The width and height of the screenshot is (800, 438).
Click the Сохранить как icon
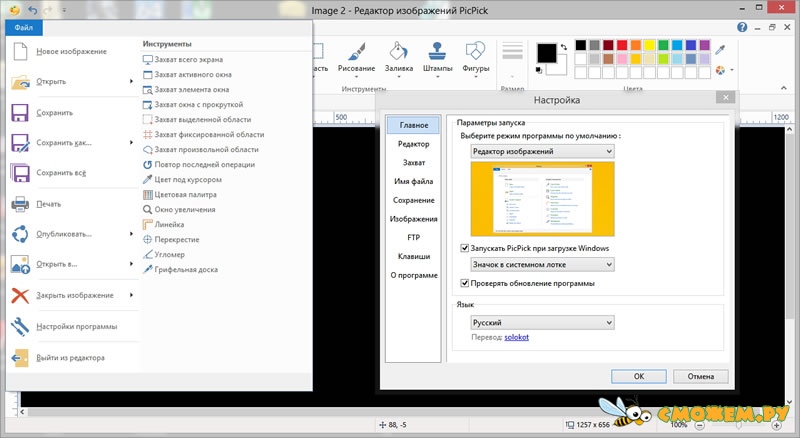[x=20, y=143]
